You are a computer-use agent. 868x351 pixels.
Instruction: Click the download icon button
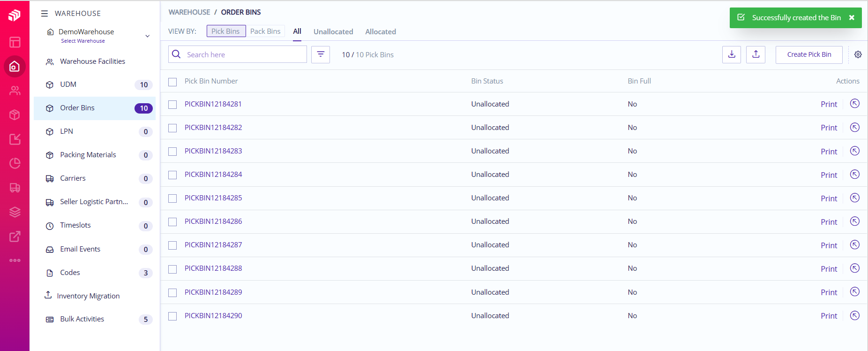[x=732, y=54]
